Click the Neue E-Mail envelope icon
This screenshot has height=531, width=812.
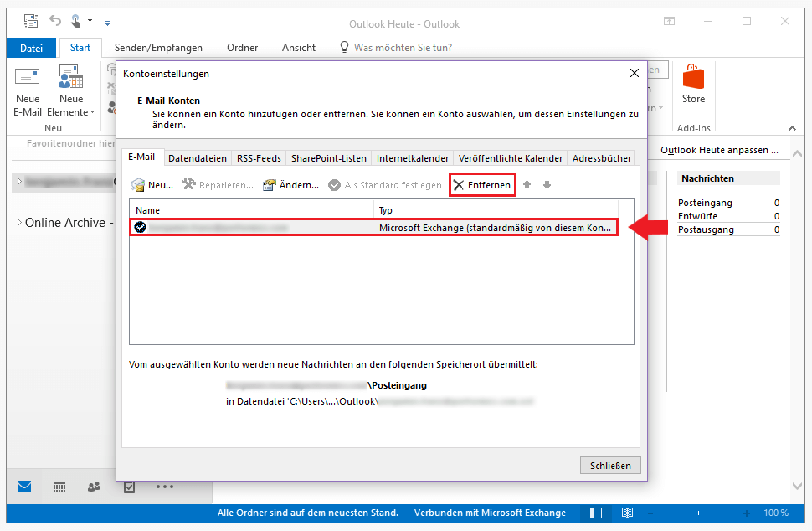pyautogui.click(x=28, y=77)
